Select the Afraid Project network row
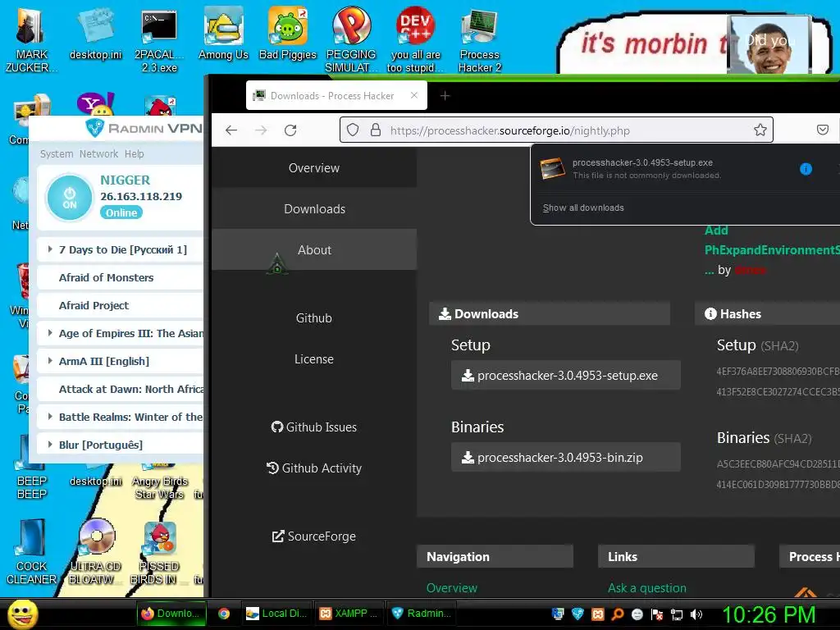Screen dimensions: 840x630 pos(120,305)
